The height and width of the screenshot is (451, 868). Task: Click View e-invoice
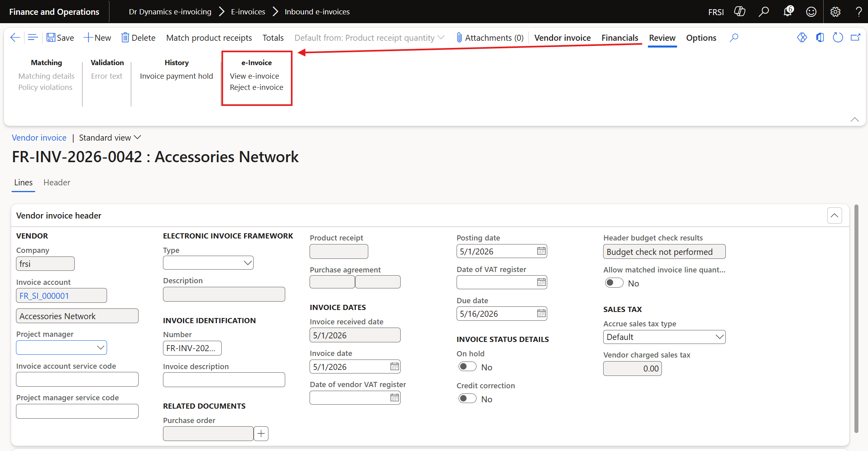[x=254, y=76]
